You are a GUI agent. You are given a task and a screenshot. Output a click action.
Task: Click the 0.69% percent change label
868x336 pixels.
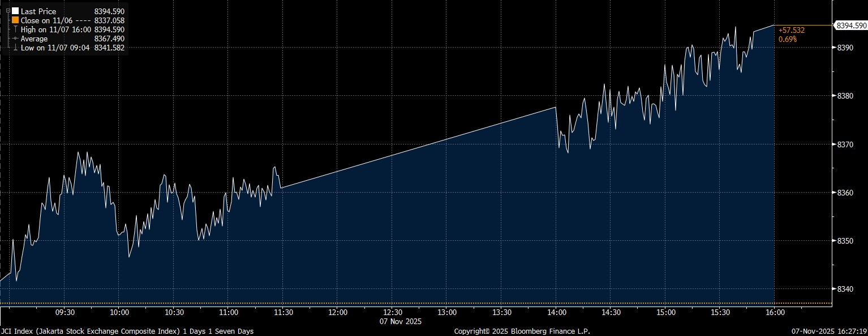click(788, 39)
